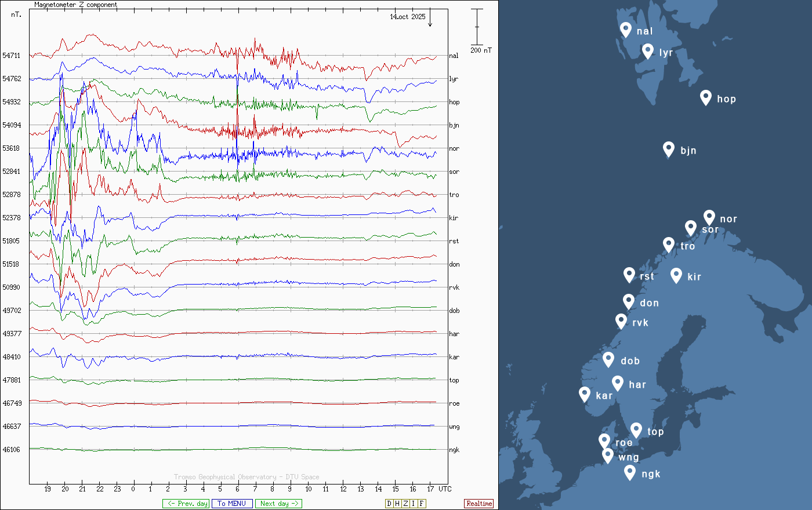812x510 pixels.
Task: Select the top station pin
Action: pos(636,430)
